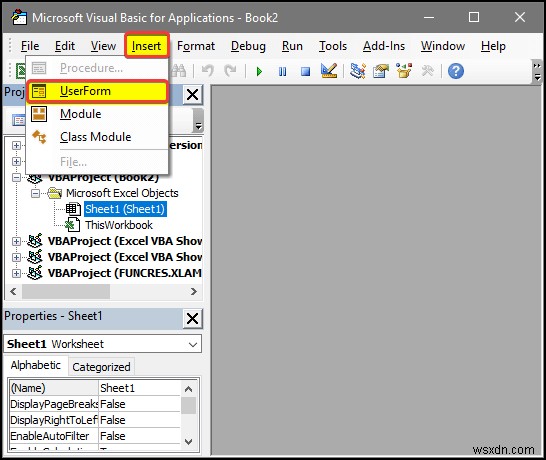Click project tree scroll right arrow
The image size is (546, 460).
click(x=194, y=291)
